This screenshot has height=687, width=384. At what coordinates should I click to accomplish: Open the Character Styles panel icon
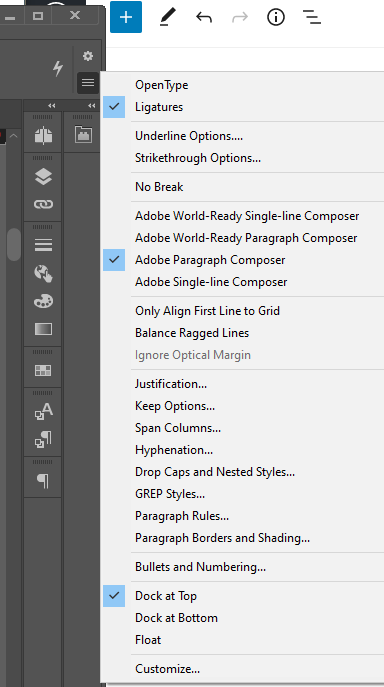click(x=43, y=411)
